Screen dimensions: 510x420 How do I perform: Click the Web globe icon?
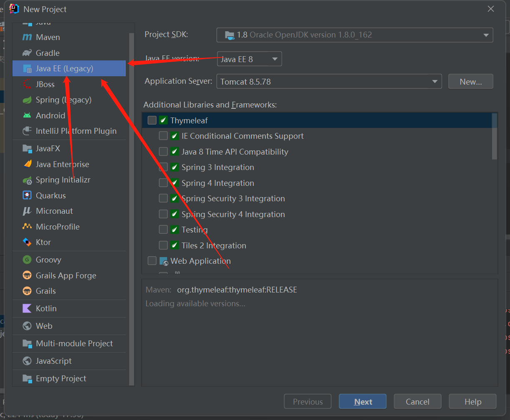tap(27, 326)
